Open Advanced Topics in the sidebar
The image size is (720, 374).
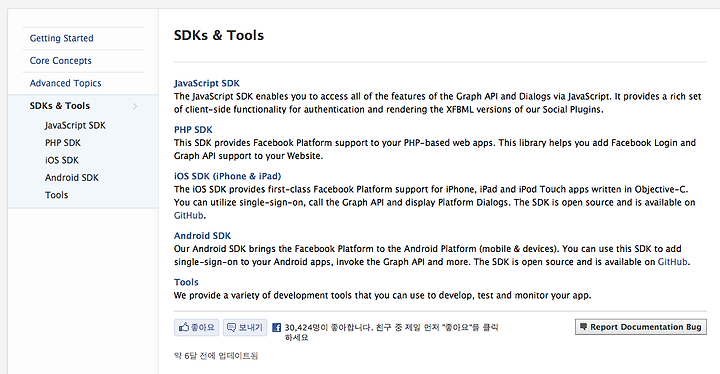tap(65, 83)
